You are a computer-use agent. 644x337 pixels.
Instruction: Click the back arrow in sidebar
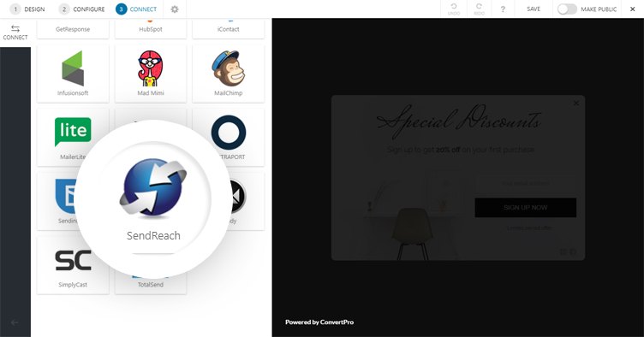15,322
